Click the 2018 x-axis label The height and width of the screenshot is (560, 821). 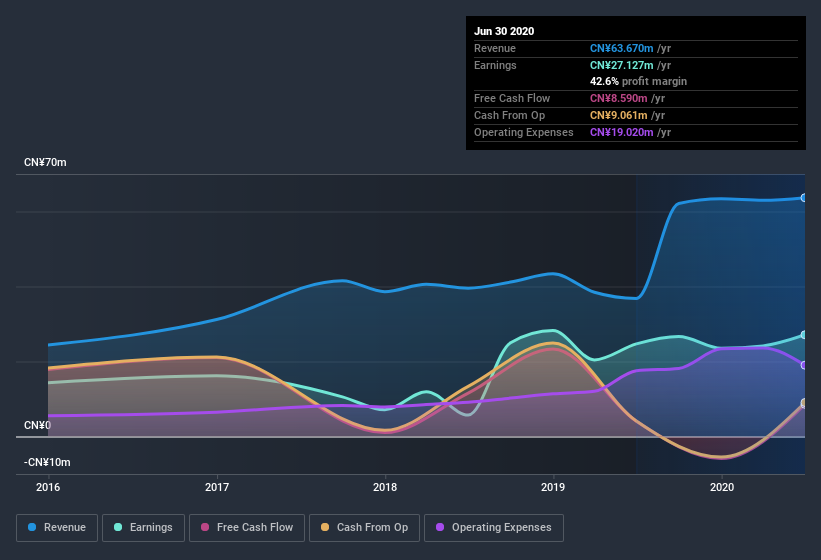tap(385, 487)
